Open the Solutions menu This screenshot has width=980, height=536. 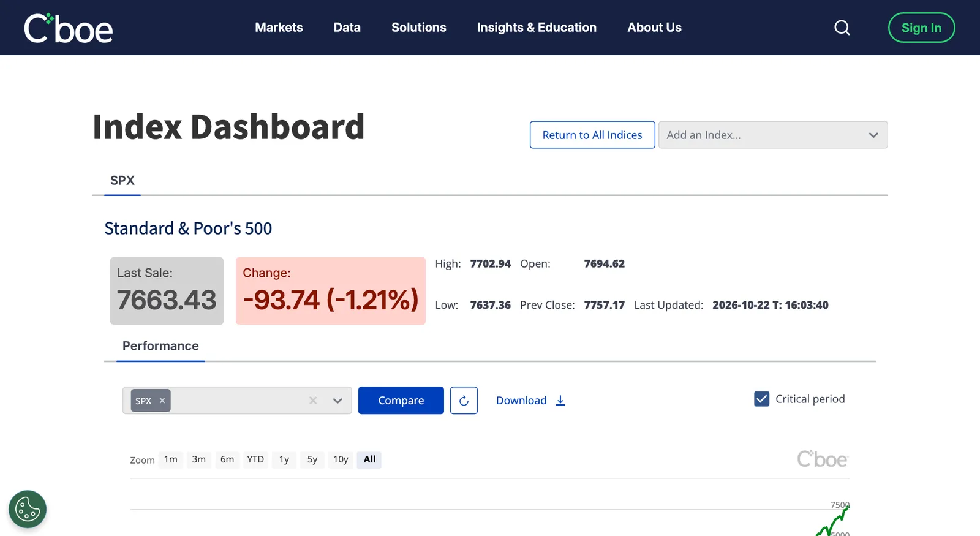419,28
